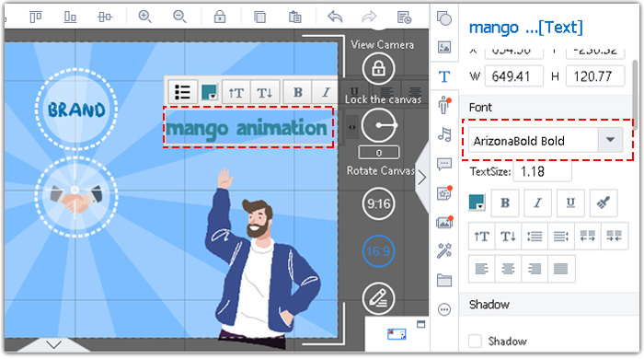644x359 pixels.
Task: Select the mango animation text box
Action: pos(248,127)
